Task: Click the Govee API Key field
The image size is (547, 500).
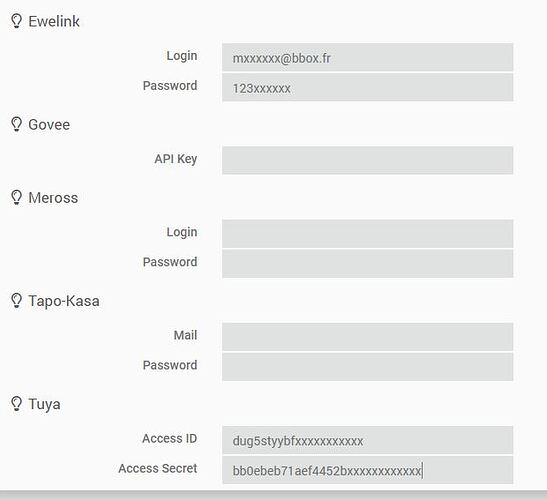Action: [367, 160]
